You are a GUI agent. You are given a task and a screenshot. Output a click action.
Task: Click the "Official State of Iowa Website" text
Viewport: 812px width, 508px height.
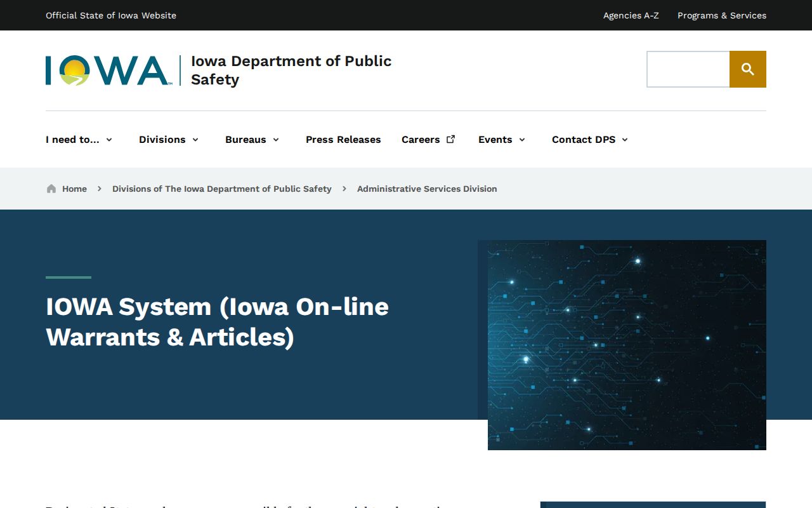click(x=111, y=15)
